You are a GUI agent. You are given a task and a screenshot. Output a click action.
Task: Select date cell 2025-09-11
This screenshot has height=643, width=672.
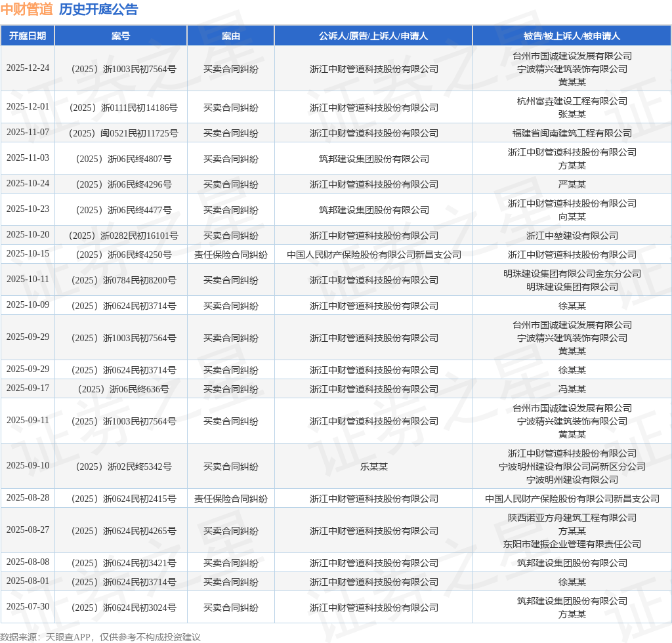(28, 420)
